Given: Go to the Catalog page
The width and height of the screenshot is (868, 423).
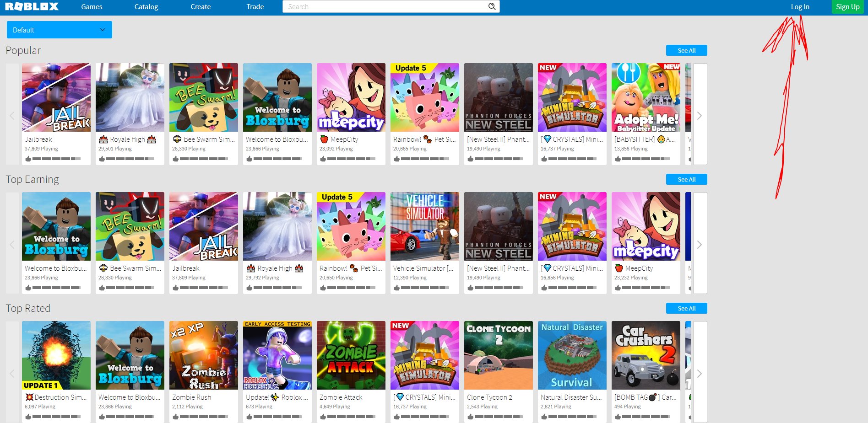Looking at the screenshot, I should pyautogui.click(x=146, y=7).
